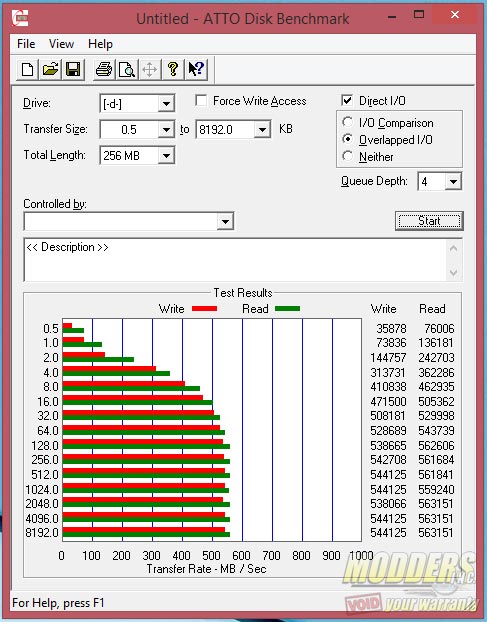
Task: Open the File menu
Action: coord(26,44)
